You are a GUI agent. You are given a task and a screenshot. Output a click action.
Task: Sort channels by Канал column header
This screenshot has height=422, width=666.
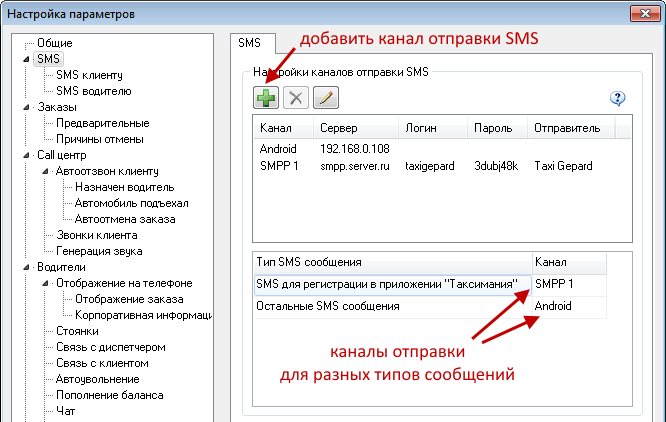[x=284, y=128]
